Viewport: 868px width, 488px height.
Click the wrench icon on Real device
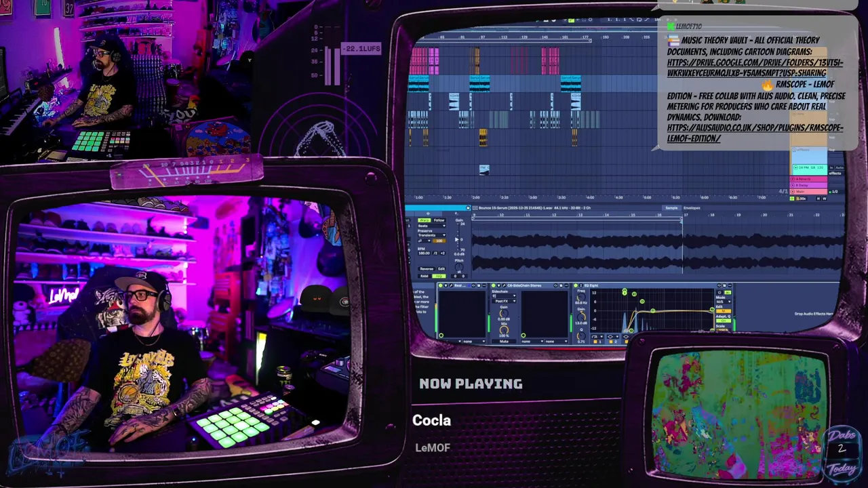click(x=451, y=285)
